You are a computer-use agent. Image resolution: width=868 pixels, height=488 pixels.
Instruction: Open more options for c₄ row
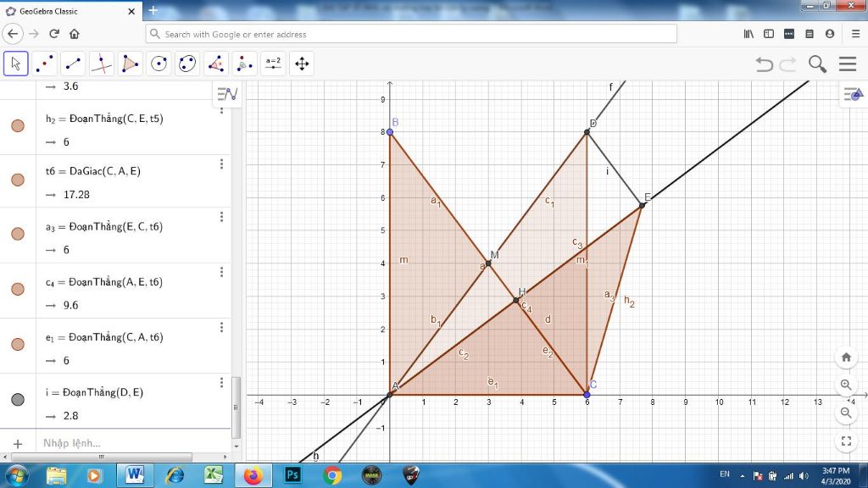pyautogui.click(x=221, y=272)
